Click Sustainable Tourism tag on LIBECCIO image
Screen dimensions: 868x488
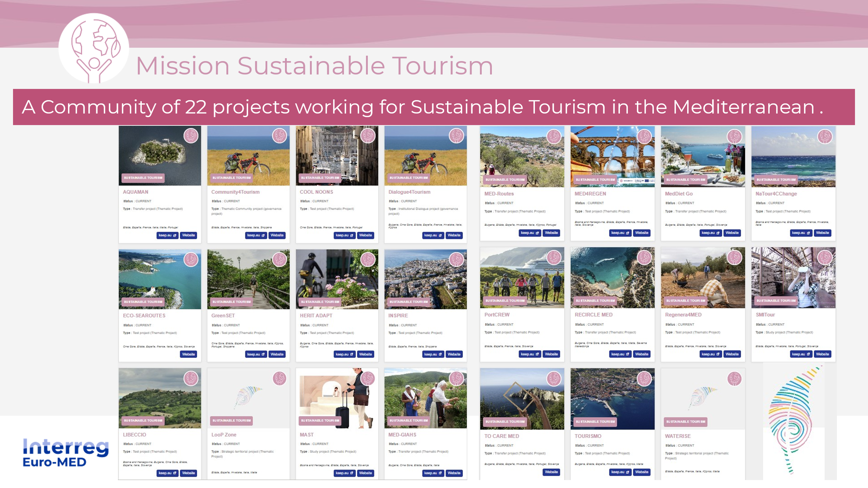click(143, 420)
